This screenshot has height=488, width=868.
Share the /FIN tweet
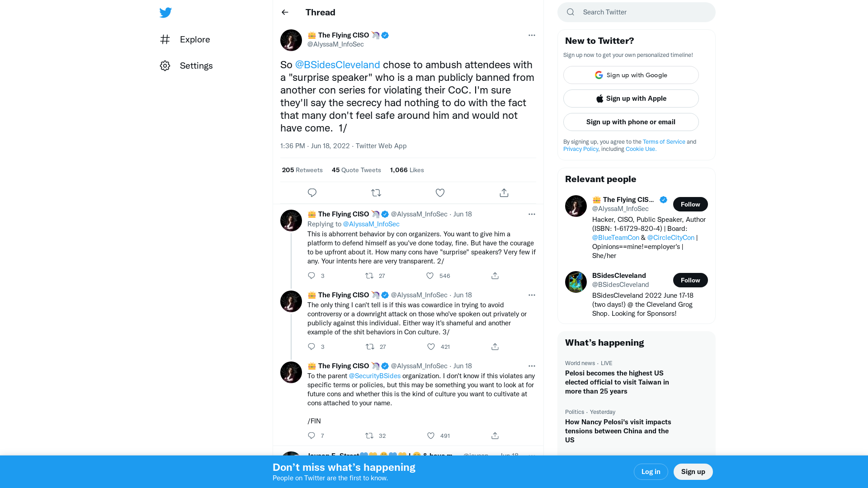coord(495,436)
